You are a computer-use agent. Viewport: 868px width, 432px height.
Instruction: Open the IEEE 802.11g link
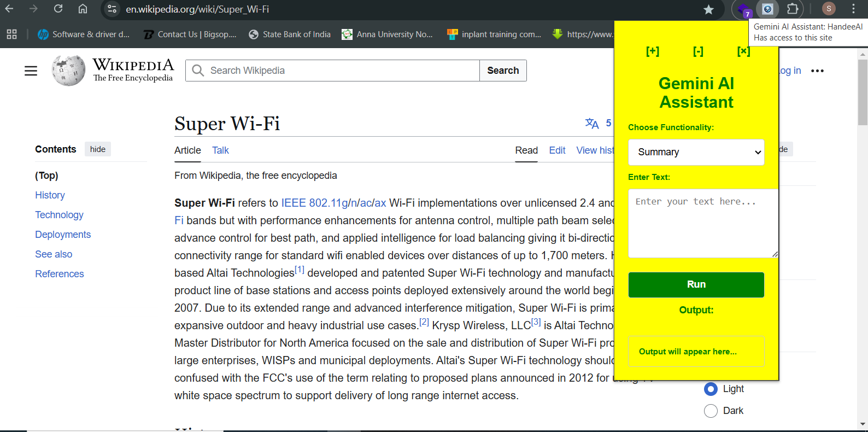pyautogui.click(x=314, y=203)
